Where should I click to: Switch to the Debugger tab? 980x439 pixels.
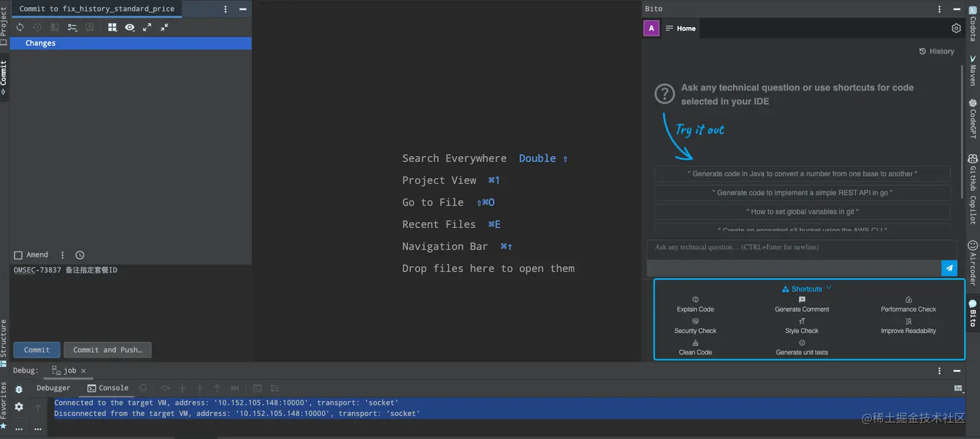53,388
